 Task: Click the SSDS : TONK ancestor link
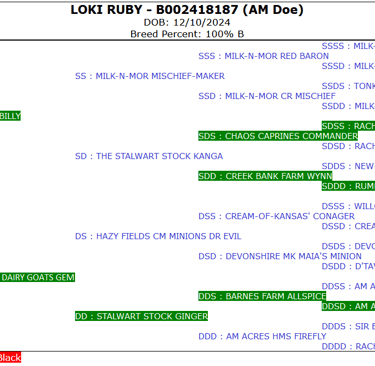[x=348, y=86]
